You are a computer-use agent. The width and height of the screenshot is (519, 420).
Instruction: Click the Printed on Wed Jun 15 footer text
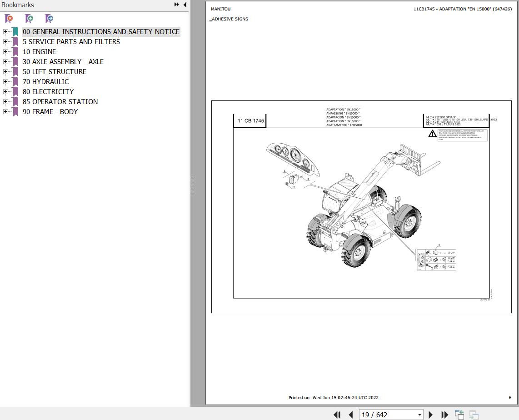point(333,397)
